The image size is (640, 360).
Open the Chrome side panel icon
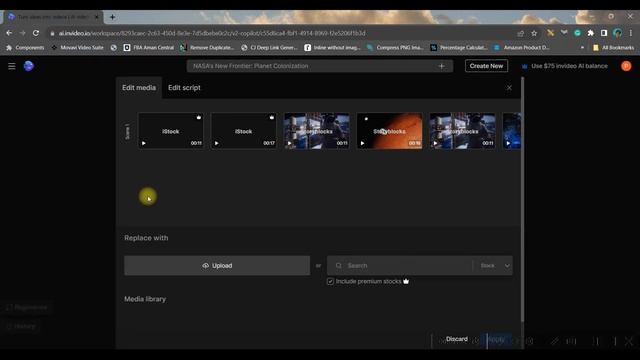(604, 33)
